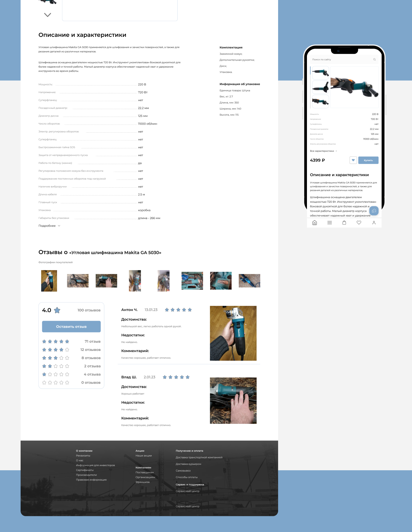Open the "Доставка курьером" footer link
The width and height of the screenshot is (412, 532).
(x=188, y=464)
